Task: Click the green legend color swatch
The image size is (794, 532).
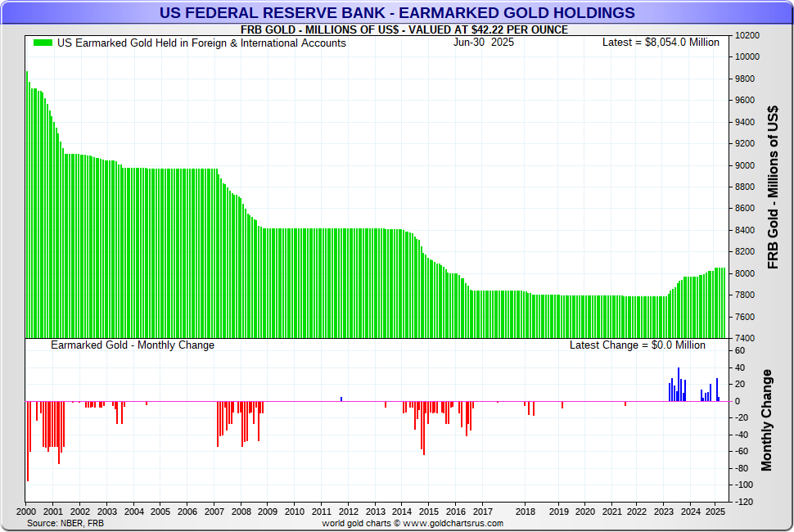Action: click(43, 43)
